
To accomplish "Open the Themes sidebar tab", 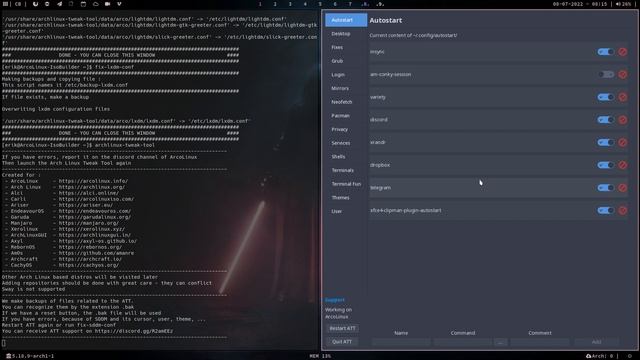I will pyautogui.click(x=346, y=198).
